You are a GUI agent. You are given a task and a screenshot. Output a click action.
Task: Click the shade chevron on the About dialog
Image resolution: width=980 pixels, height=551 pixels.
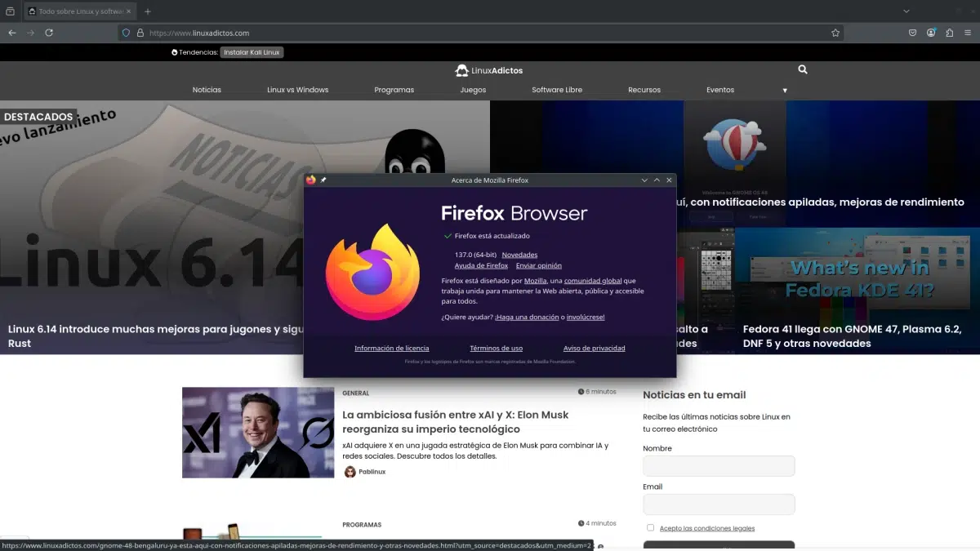pos(657,180)
